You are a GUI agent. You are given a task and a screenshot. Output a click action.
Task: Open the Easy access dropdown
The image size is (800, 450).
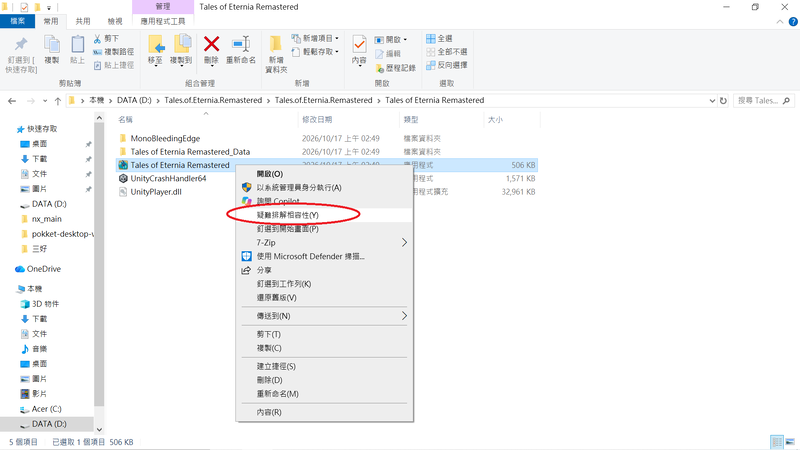point(315,52)
